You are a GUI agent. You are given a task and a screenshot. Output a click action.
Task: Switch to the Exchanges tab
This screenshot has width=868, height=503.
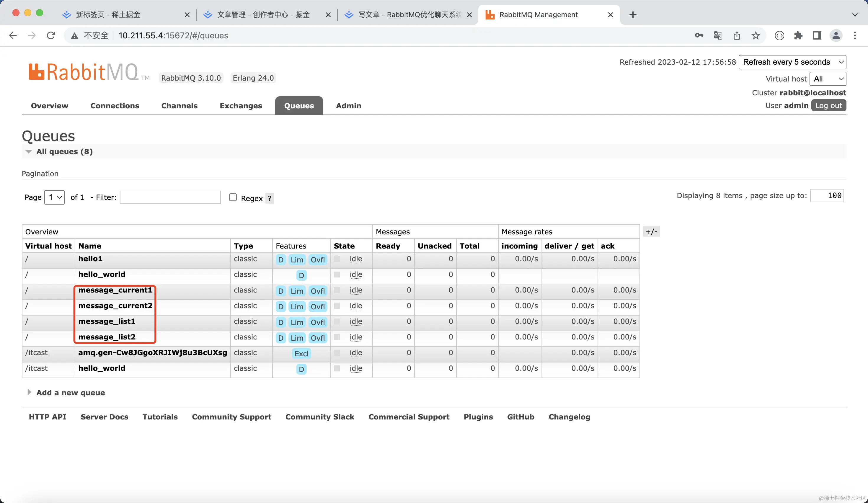(241, 106)
